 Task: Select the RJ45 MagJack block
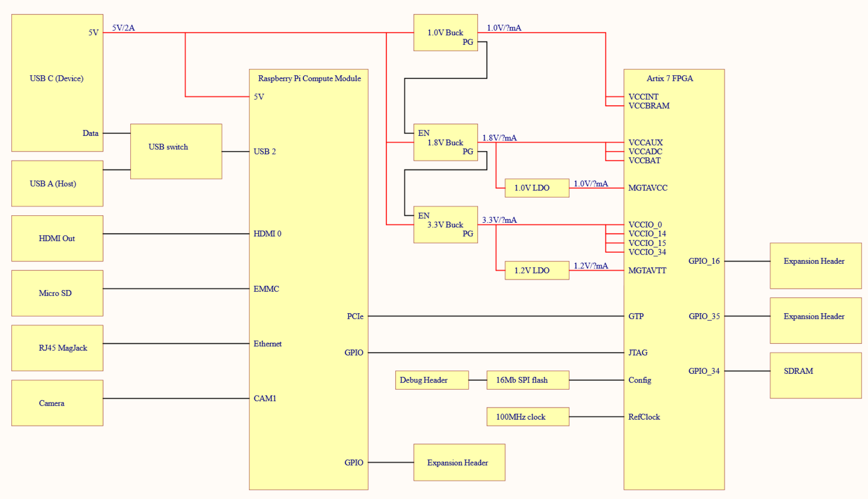[x=57, y=348]
